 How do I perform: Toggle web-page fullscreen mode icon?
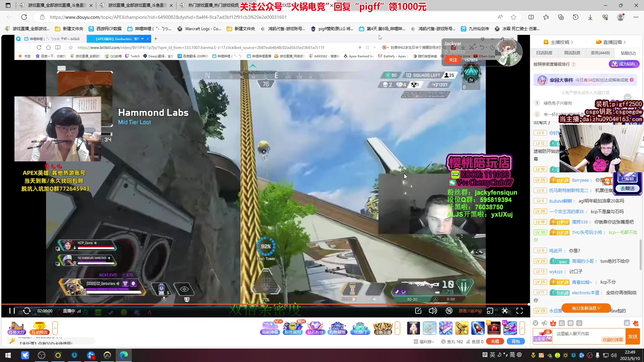[505, 311]
